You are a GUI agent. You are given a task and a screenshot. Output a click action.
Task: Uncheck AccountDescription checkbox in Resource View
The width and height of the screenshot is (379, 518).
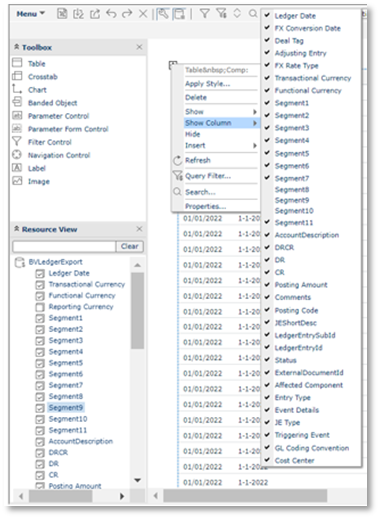click(x=40, y=442)
